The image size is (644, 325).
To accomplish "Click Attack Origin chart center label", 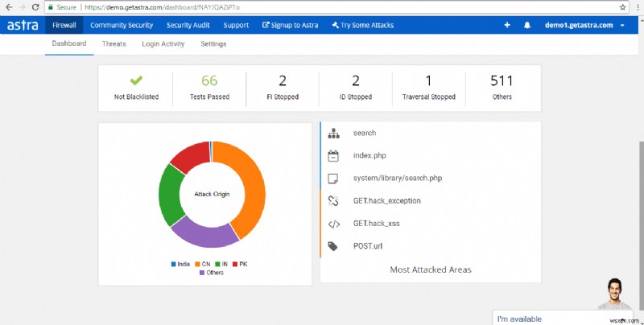I will coord(212,194).
